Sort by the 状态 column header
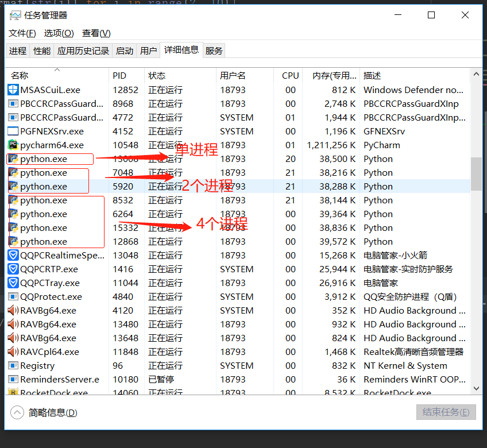The image size is (487, 448). [180, 75]
